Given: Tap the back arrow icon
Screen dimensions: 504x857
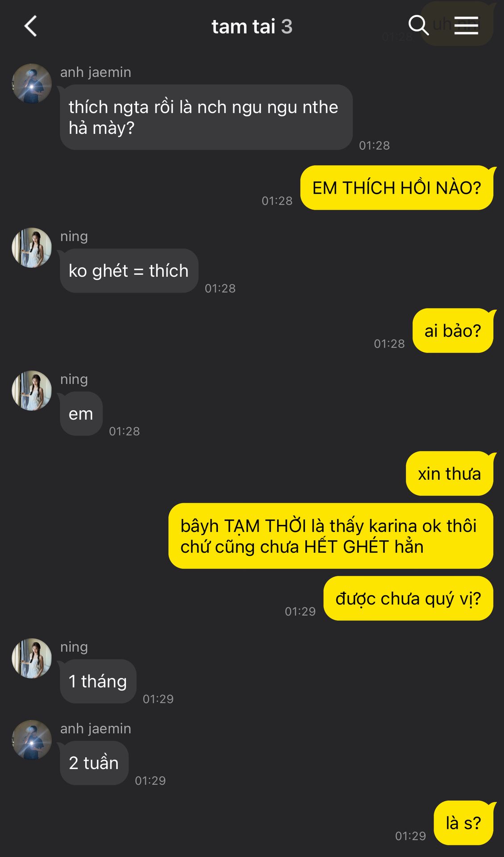Looking at the screenshot, I should click(30, 26).
